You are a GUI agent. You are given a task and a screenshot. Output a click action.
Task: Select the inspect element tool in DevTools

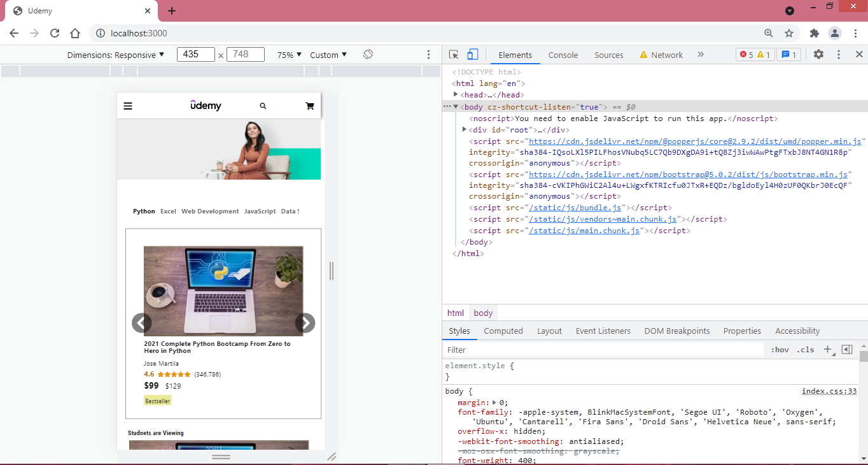pos(454,55)
